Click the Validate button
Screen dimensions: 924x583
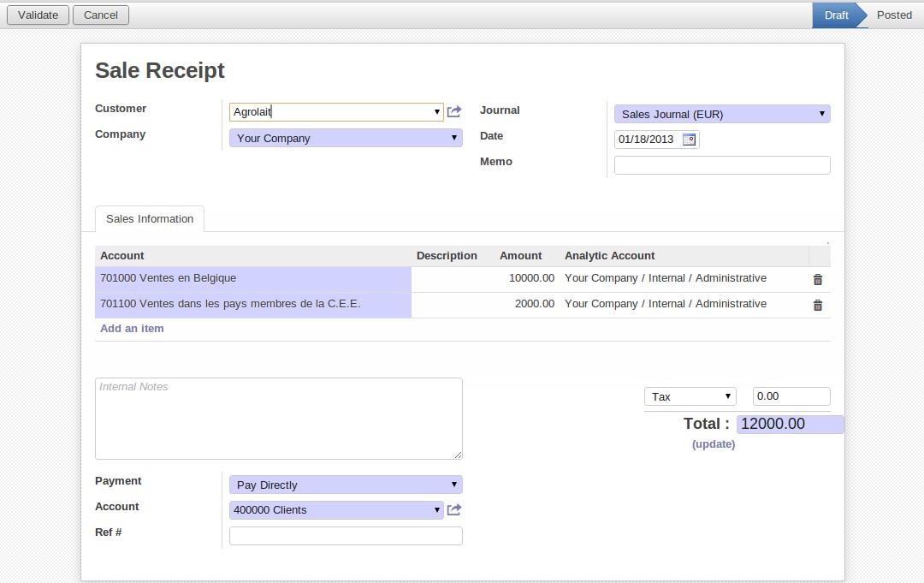coord(38,15)
